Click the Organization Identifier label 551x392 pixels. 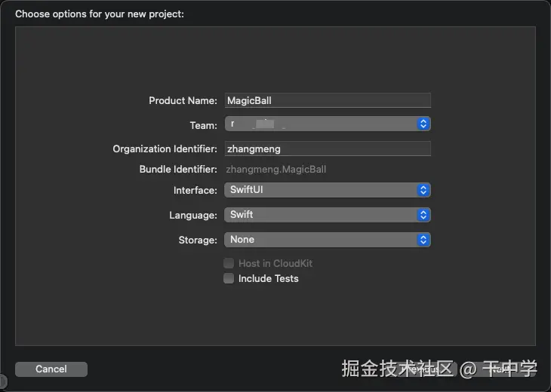tap(165, 149)
